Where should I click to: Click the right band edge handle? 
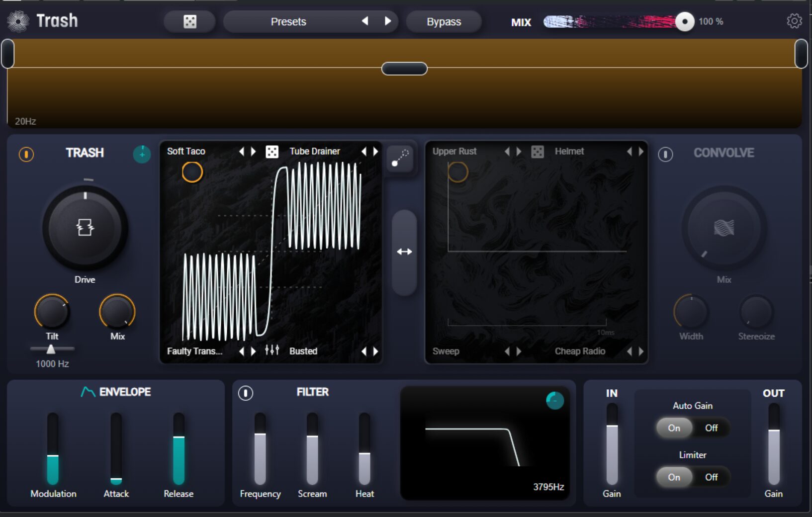pyautogui.click(x=801, y=54)
